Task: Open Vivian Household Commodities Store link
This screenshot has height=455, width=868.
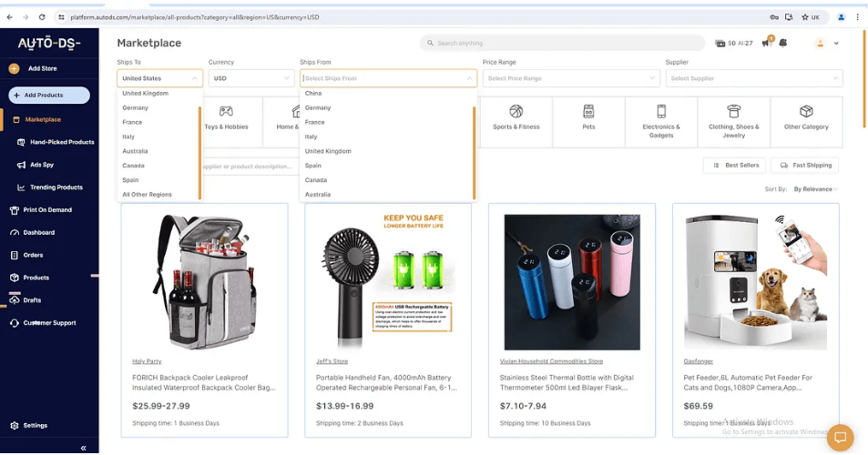Action: pyautogui.click(x=551, y=361)
